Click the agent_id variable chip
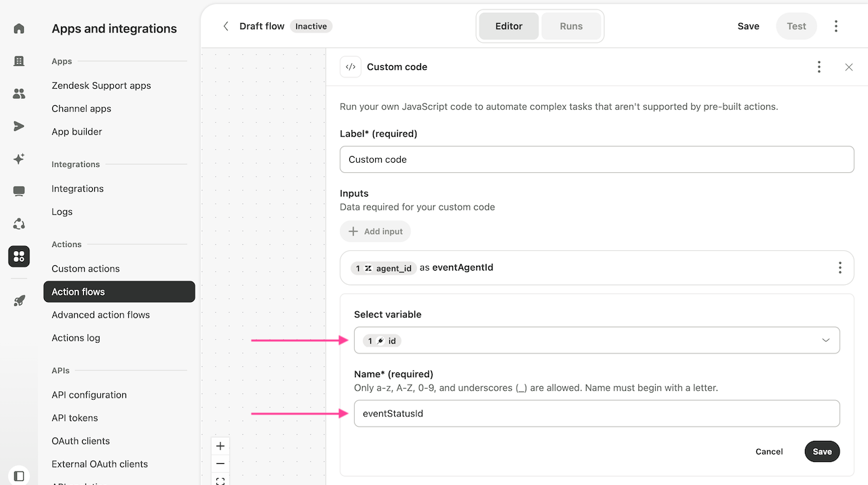 tap(383, 268)
